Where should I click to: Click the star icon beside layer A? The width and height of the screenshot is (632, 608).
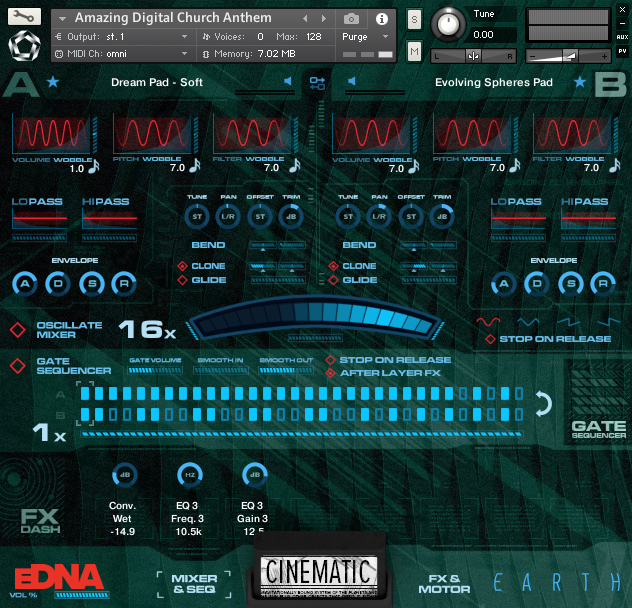[x=53, y=82]
